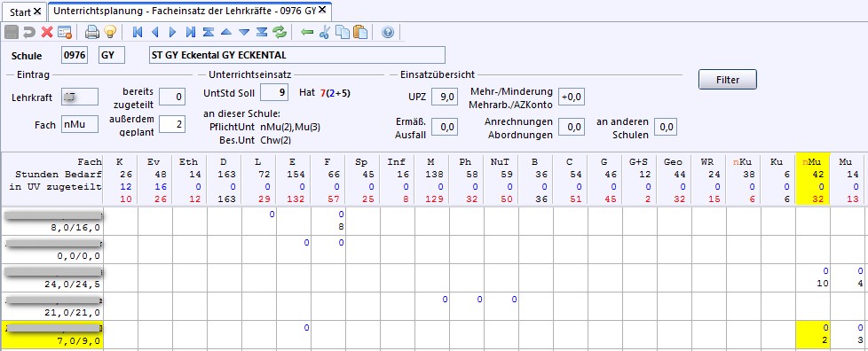Click the form with red minus icon
Viewport: 868px width, 351px height.
(x=66, y=32)
